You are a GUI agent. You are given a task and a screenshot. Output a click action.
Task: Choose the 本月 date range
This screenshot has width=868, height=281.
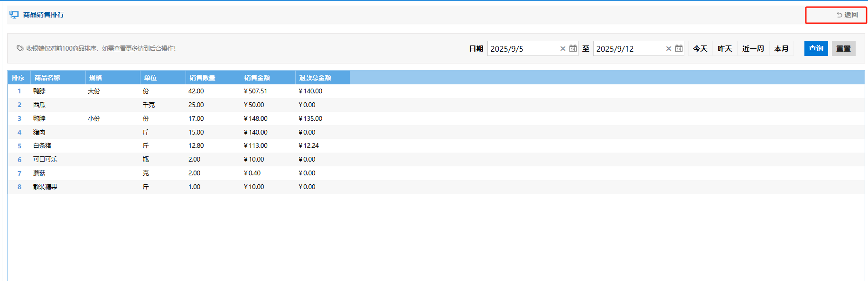(781, 49)
